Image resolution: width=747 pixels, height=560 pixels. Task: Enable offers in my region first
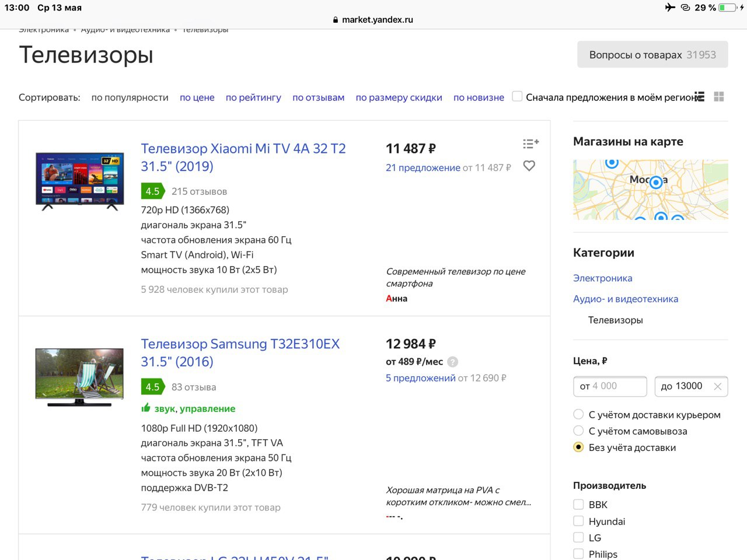tap(517, 97)
